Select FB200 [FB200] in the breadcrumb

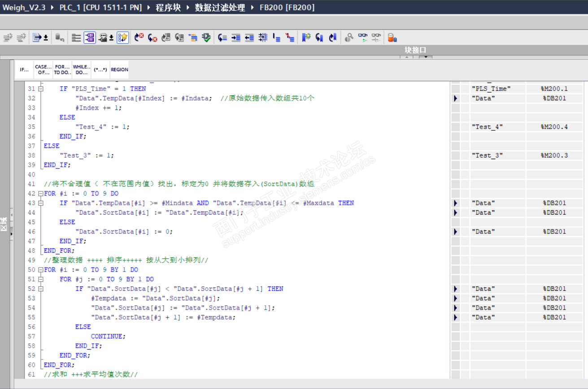(287, 8)
